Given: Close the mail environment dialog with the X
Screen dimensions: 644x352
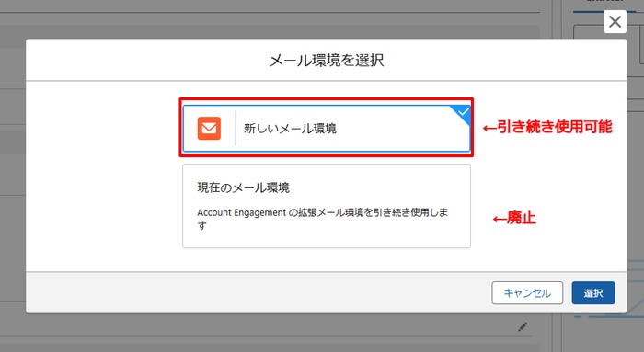Looking at the screenshot, I should 615,22.
